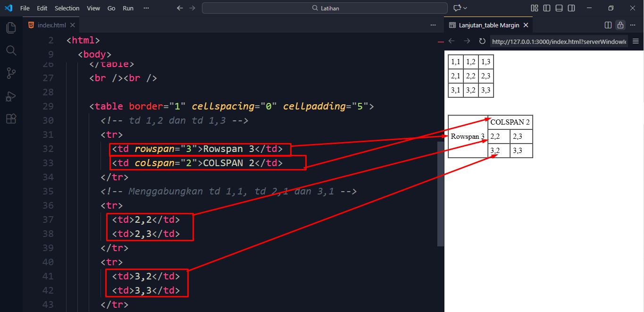Open the editor group more actions menu

(433, 25)
